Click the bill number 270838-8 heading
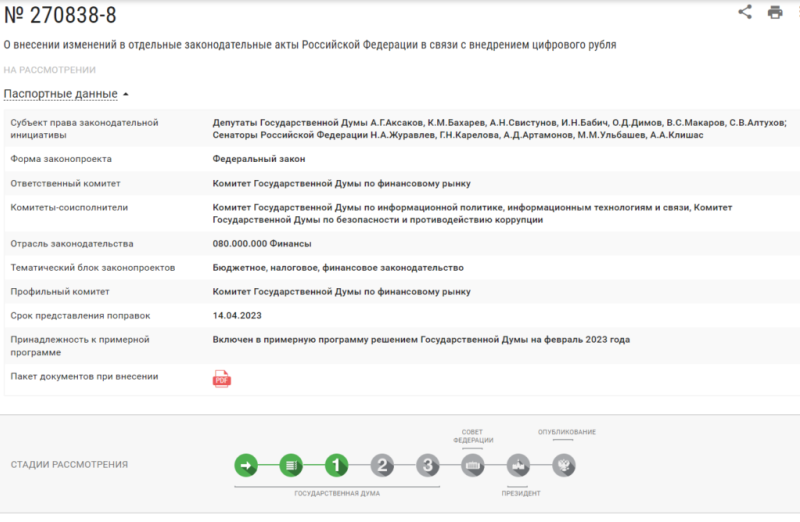The image size is (800, 522). 60,15
